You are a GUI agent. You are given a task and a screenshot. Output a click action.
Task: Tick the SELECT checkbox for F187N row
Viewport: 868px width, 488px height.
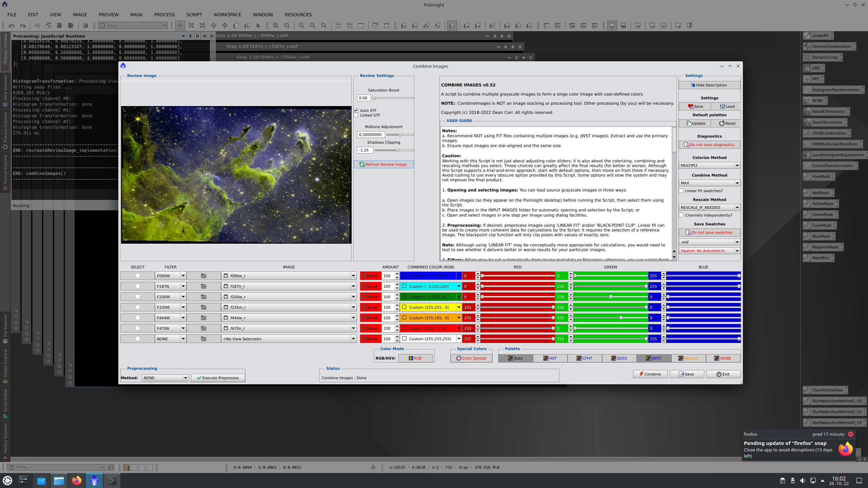pyautogui.click(x=138, y=286)
